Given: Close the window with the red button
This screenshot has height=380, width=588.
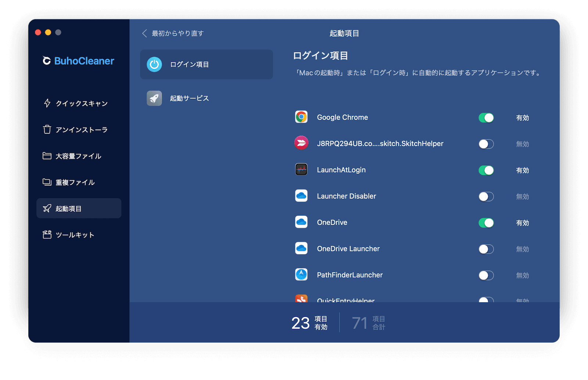Looking at the screenshot, I should (x=38, y=32).
